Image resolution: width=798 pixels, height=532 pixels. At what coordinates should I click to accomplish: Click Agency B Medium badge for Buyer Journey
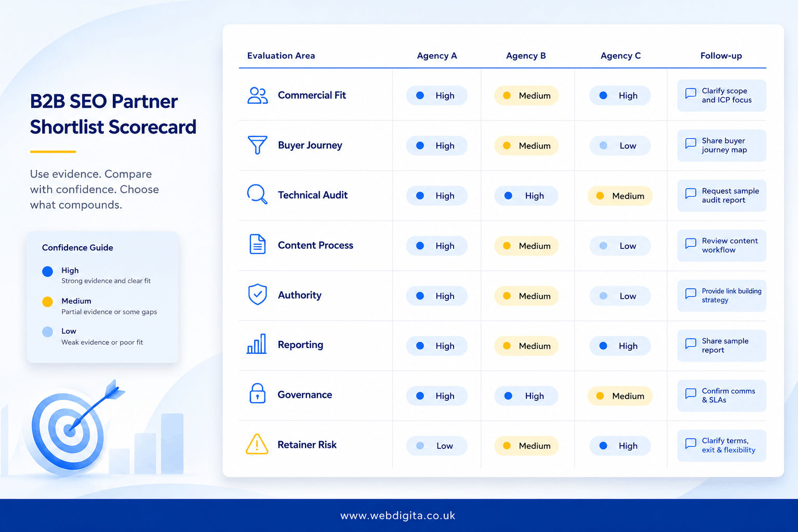coord(526,145)
